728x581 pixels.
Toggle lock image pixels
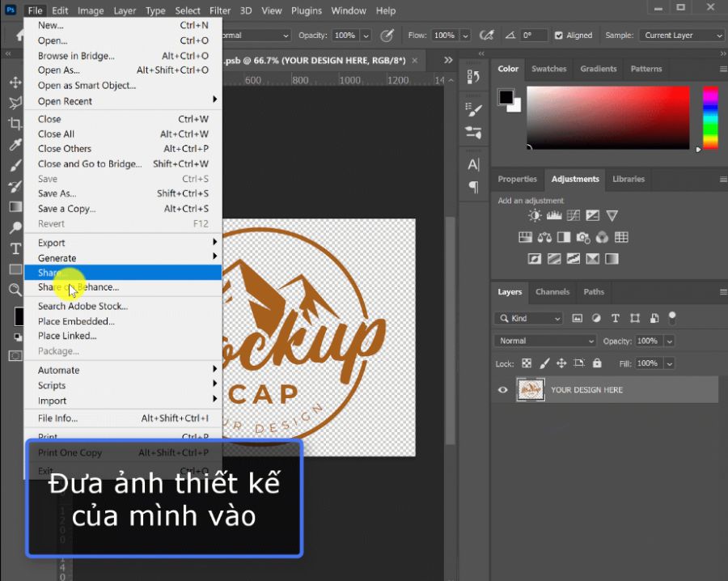pos(544,363)
